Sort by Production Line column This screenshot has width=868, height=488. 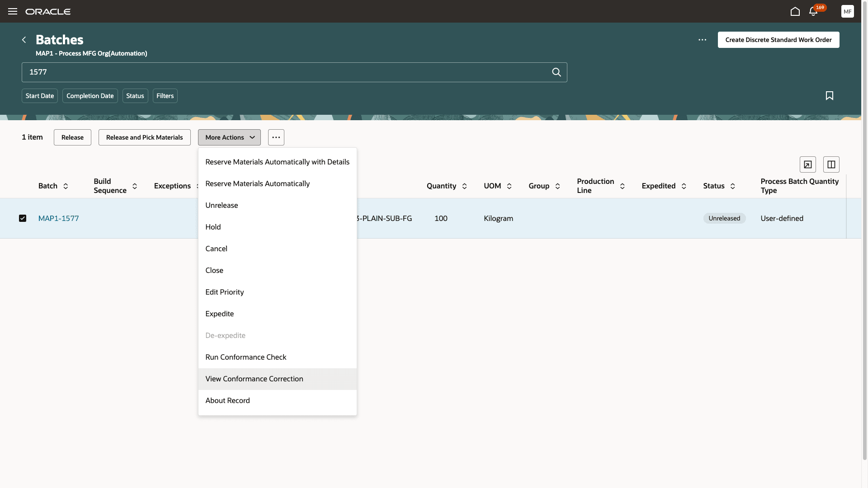point(622,186)
